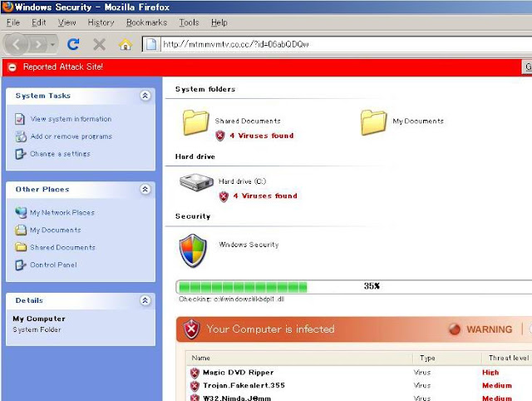Click 4 Viruses found under Shared Documents

pyautogui.click(x=262, y=136)
